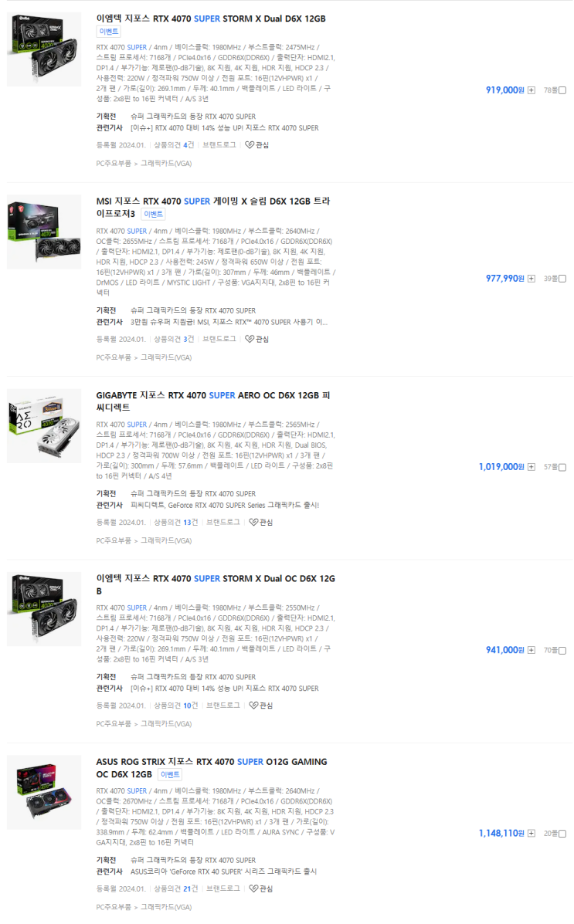Viewport: 574px width, 924px height.
Task: Open 그래픽카드(VGA) category breadcrumb under first product
Action: 166,164
